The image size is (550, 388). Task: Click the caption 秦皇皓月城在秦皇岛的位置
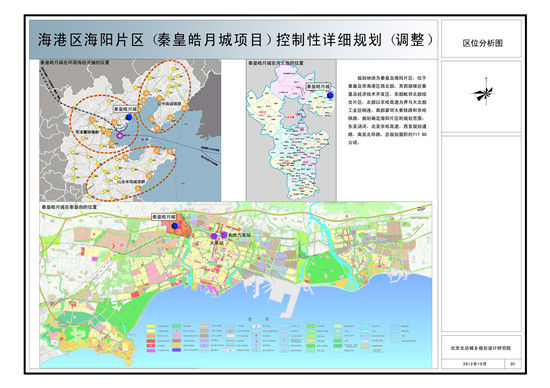[x=69, y=207]
